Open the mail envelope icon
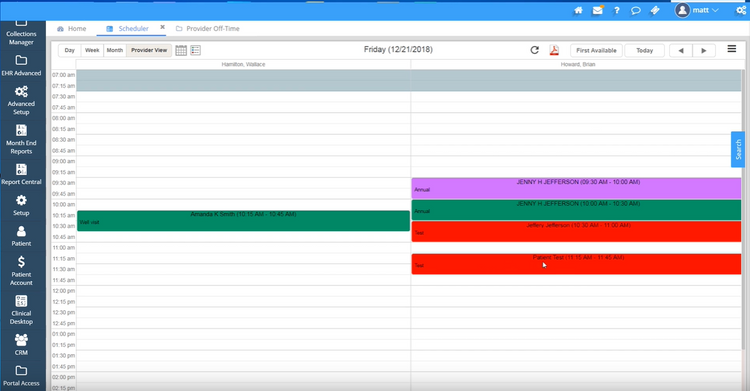Image resolution: width=750 pixels, height=391 pixels. (597, 10)
